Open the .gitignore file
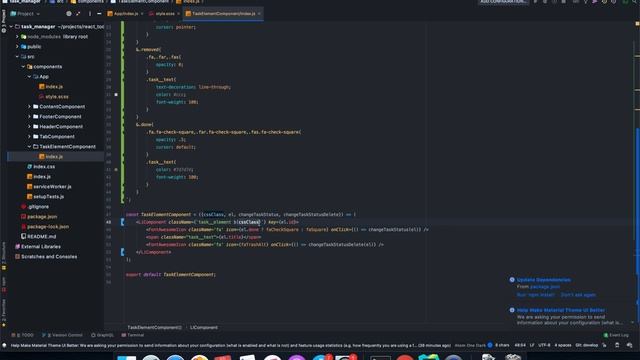 35,207
